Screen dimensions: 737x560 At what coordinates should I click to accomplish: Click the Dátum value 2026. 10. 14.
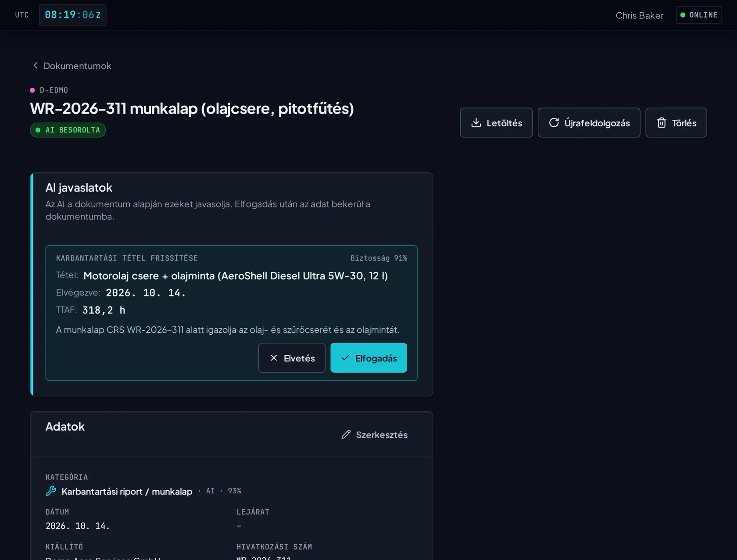click(x=78, y=526)
